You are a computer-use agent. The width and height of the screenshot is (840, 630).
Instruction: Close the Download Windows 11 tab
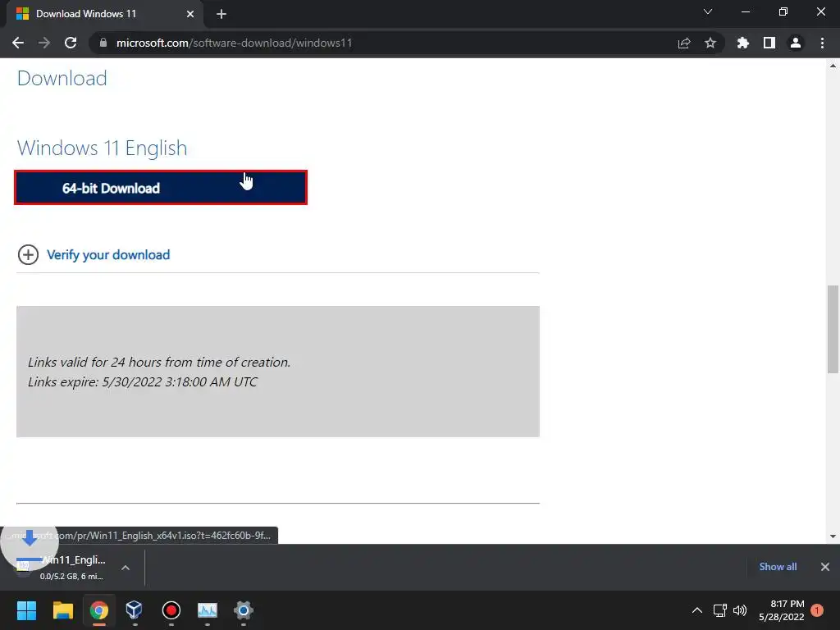[x=190, y=14]
